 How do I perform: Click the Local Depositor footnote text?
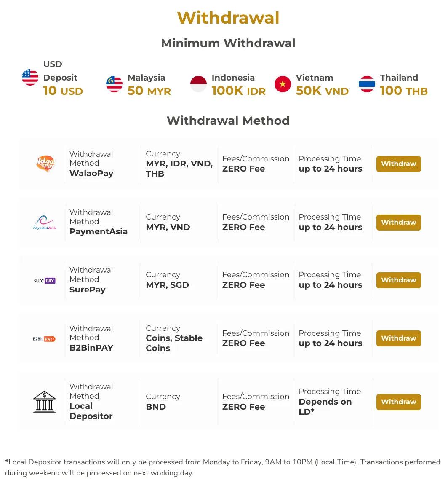tap(222, 467)
